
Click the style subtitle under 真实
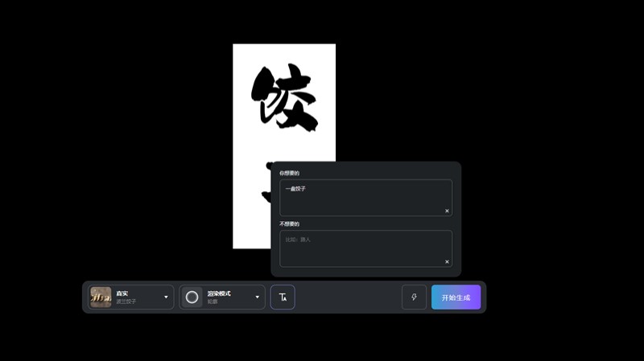(126, 302)
